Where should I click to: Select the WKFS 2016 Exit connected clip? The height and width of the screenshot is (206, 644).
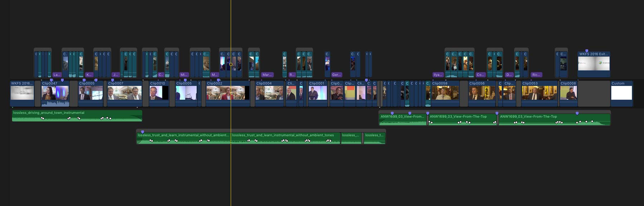[594, 64]
